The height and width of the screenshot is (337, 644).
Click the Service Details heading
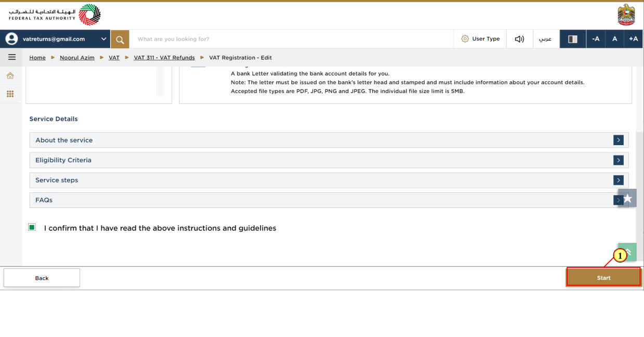click(54, 119)
